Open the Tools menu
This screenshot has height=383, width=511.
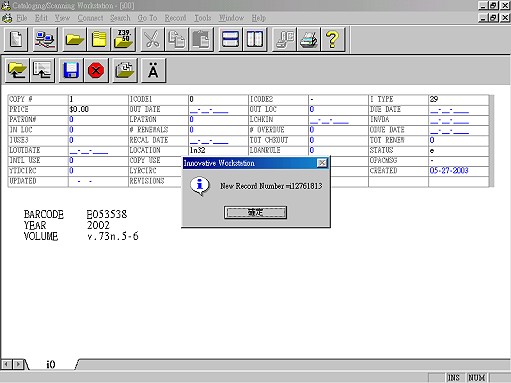click(203, 18)
